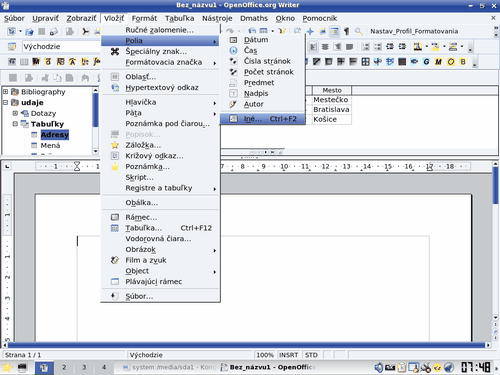Click the yellow M macro toolbar icon

coord(438,62)
